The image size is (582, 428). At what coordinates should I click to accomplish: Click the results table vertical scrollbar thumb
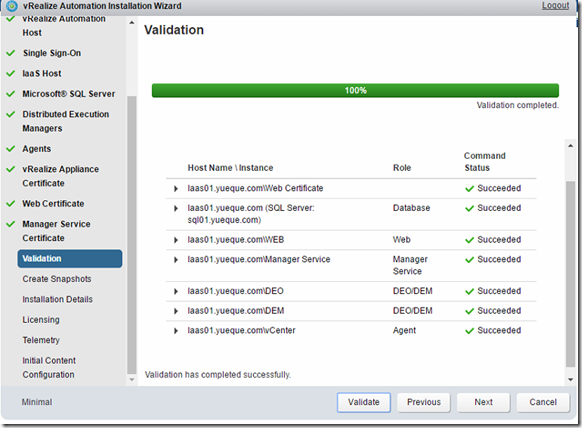coord(570,274)
